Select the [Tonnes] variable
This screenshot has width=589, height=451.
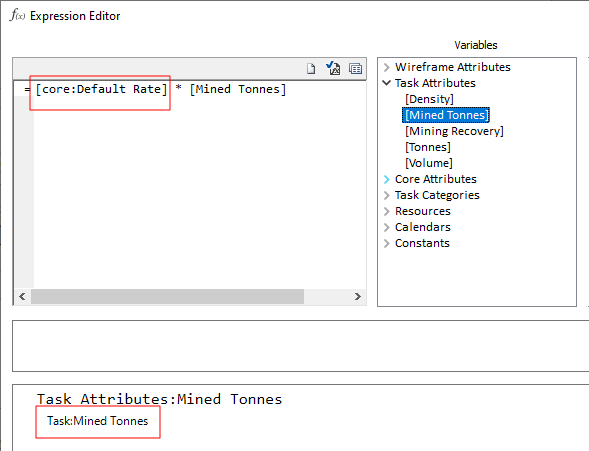pos(428,147)
